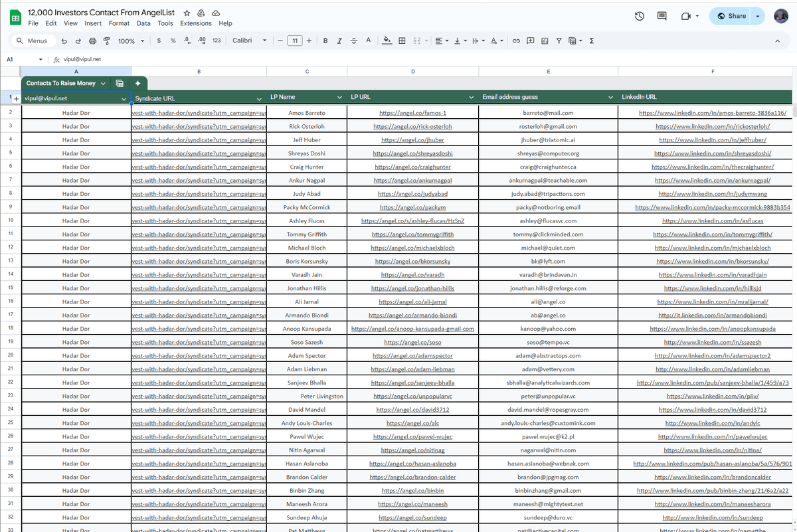Star the document

click(187, 13)
